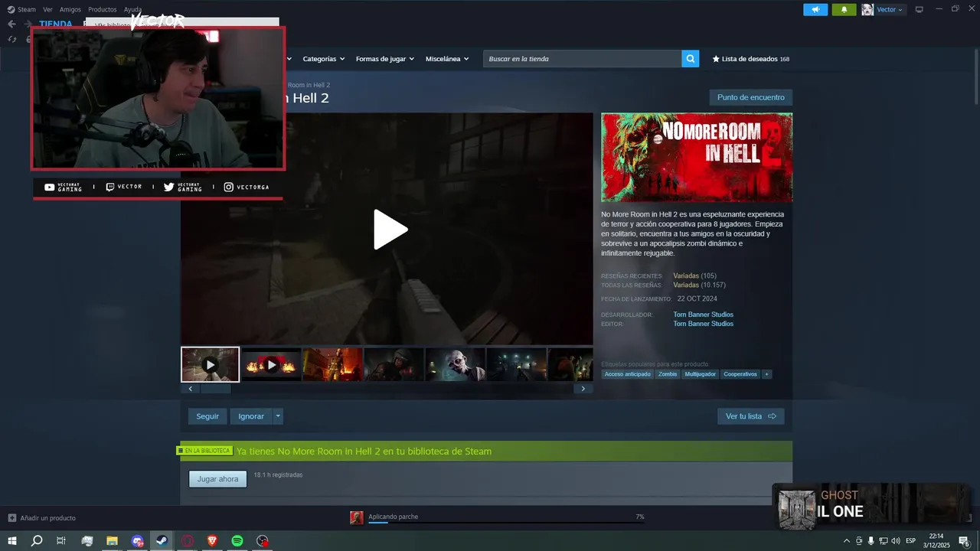Click the network tray icon

tap(883, 541)
